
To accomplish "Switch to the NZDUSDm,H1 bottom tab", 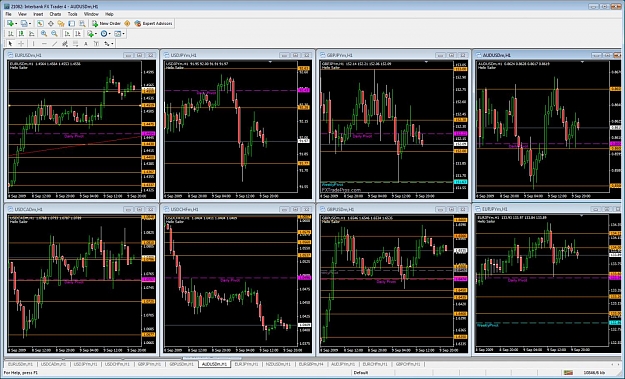I will [278, 364].
